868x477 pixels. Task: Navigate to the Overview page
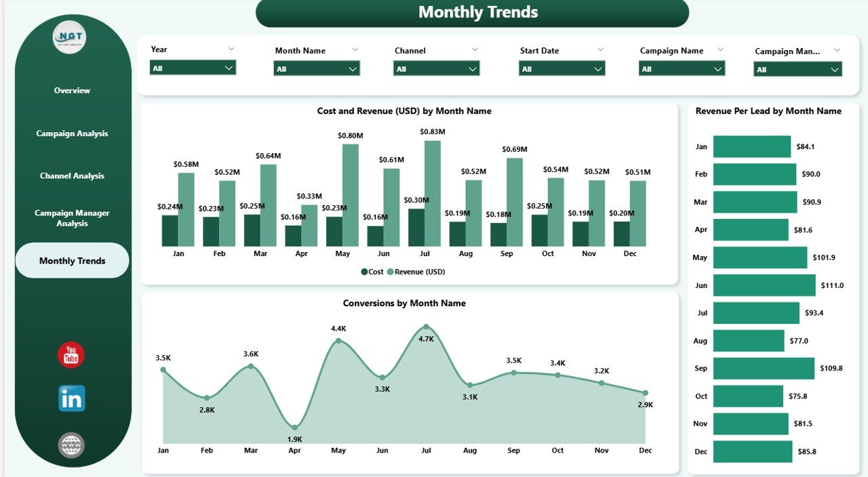coord(71,90)
